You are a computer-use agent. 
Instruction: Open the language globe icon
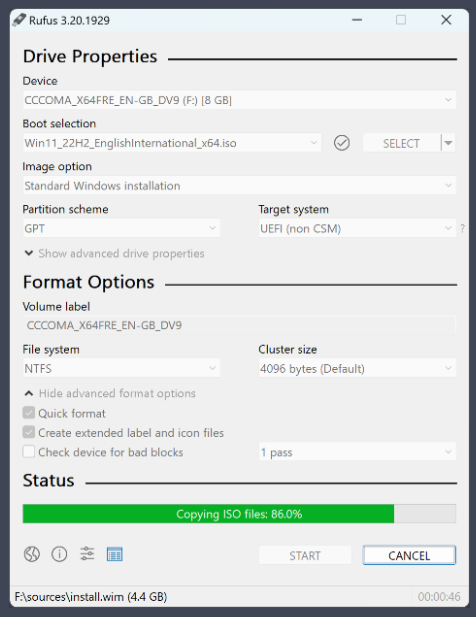point(31,554)
